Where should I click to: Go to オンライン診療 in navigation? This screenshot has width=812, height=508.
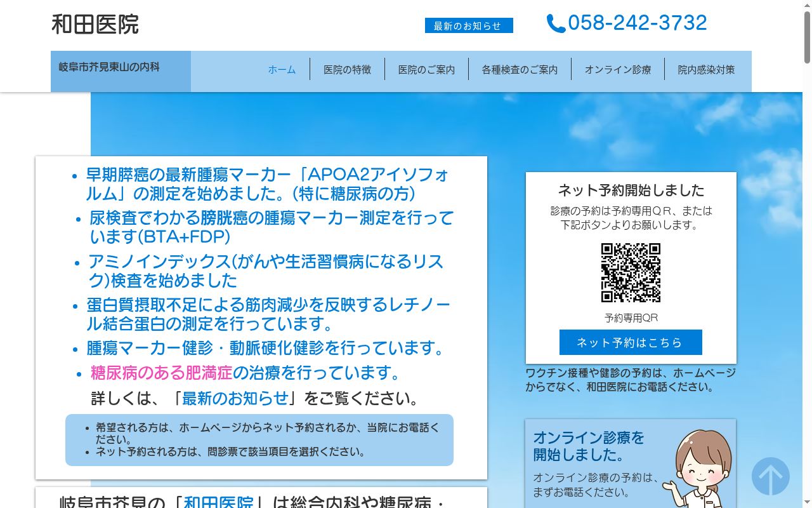click(x=618, y=69)
